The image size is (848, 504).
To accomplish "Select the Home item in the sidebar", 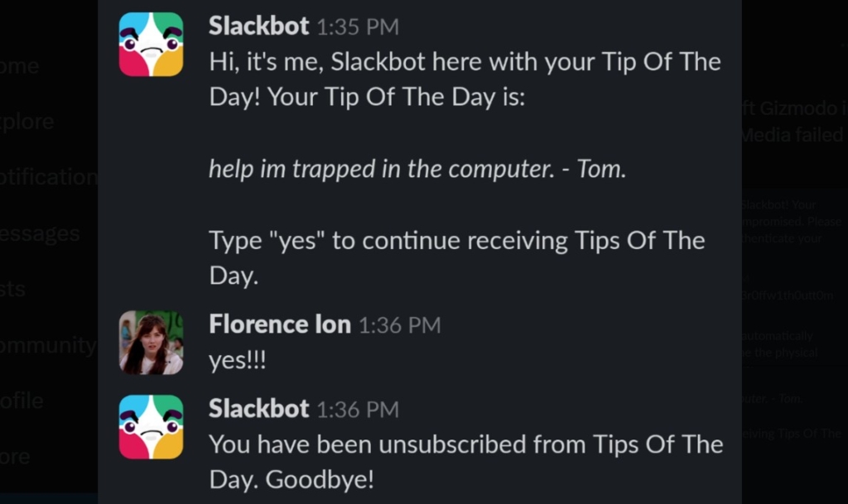I will (17, 66).
